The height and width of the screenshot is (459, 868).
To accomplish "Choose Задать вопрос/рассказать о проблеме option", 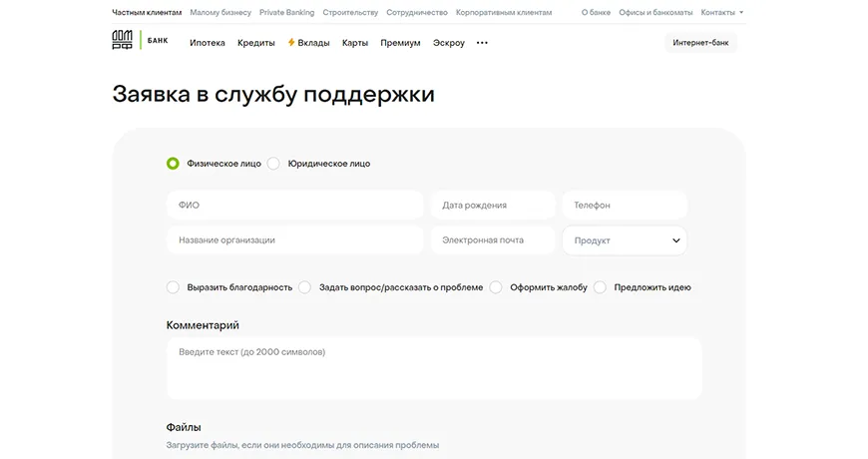I will coord(305,287).
